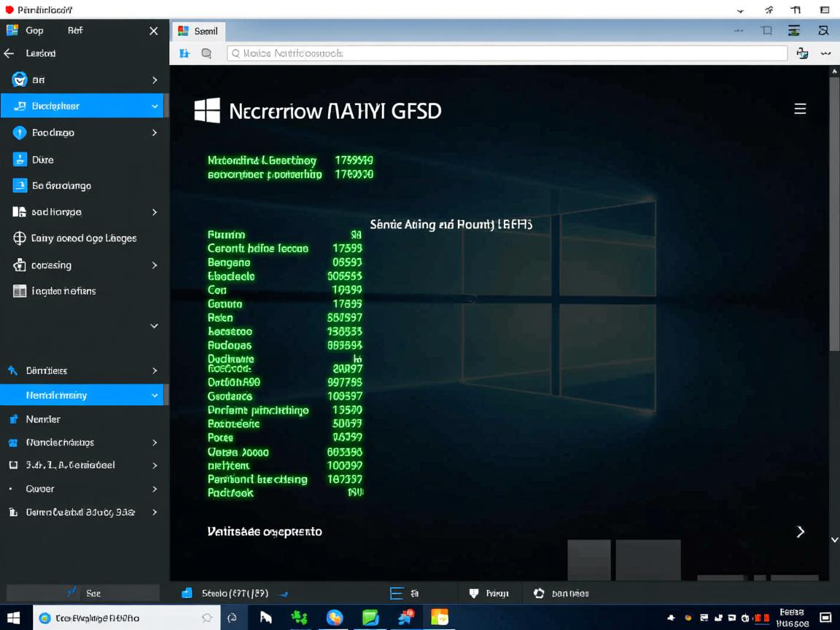840x630 pixels.
Task: Click the gear icon in the bottom status bar
Action: 539,594
